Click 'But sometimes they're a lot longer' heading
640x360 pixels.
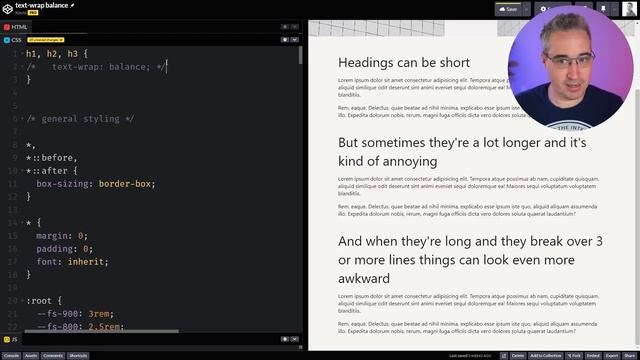coord(462,152)
